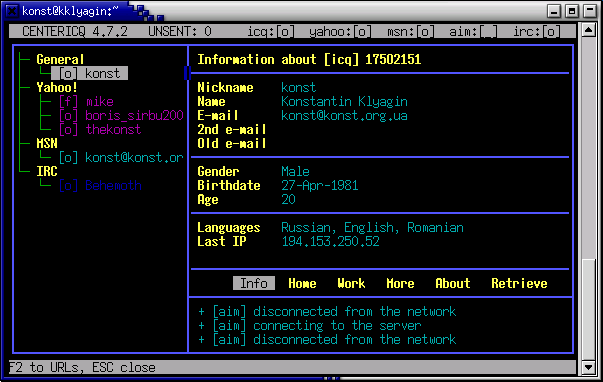Select IRC contact Behemoth
Screen dimensions: 603x382
pos(100,185)
